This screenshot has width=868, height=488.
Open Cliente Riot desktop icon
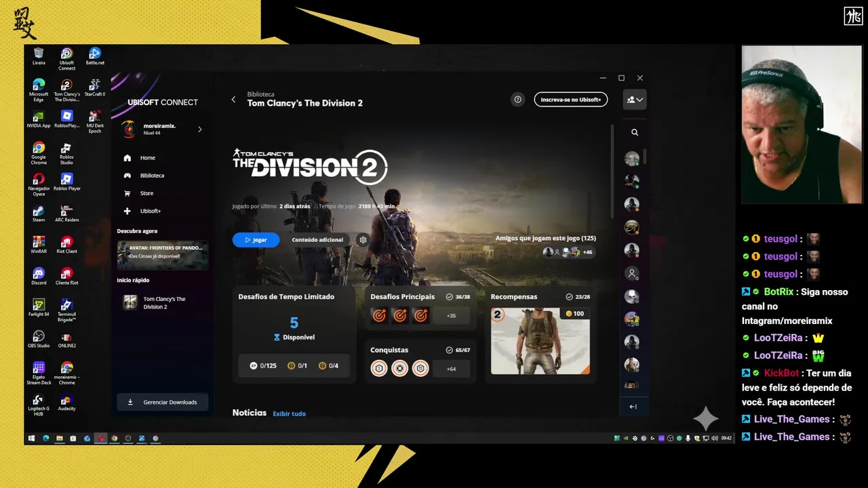click(66, 276)
